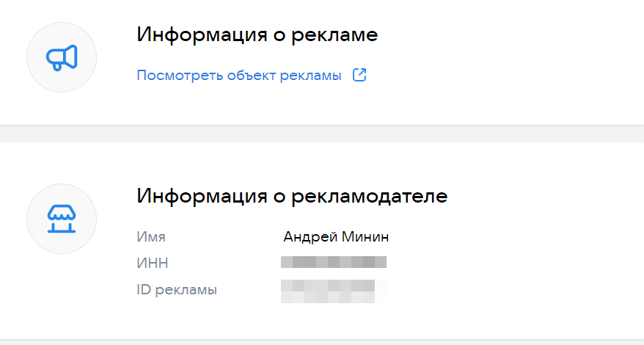Click the 'ID рекламы' field label
644x345 pixels.
(x=177, y=289)
